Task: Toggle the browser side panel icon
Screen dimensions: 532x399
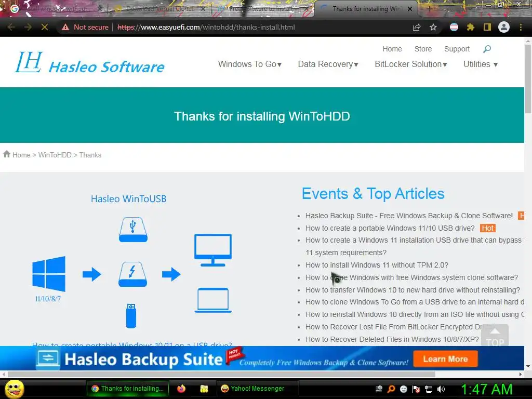Action: pyautogui.click(x=487, y=27)
